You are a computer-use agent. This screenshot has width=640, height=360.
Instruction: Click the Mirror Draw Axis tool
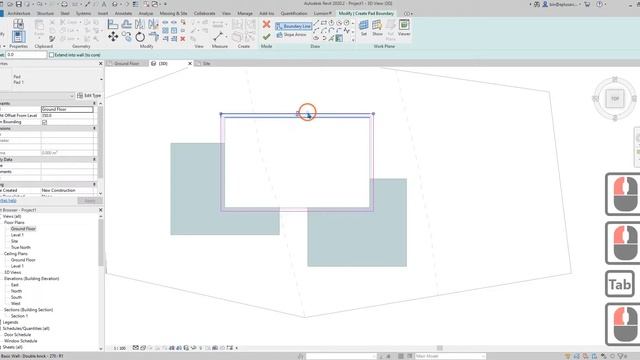[153, 24]
